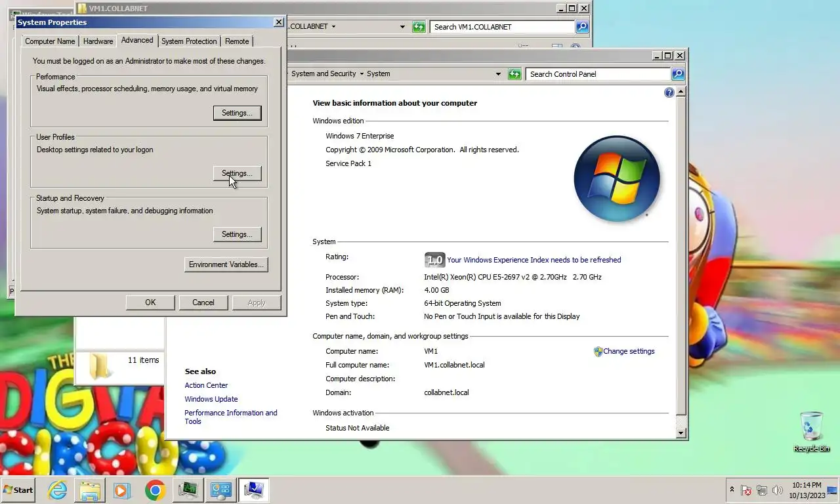
Task: Open the Remote tab
Action: pos(237,41)
